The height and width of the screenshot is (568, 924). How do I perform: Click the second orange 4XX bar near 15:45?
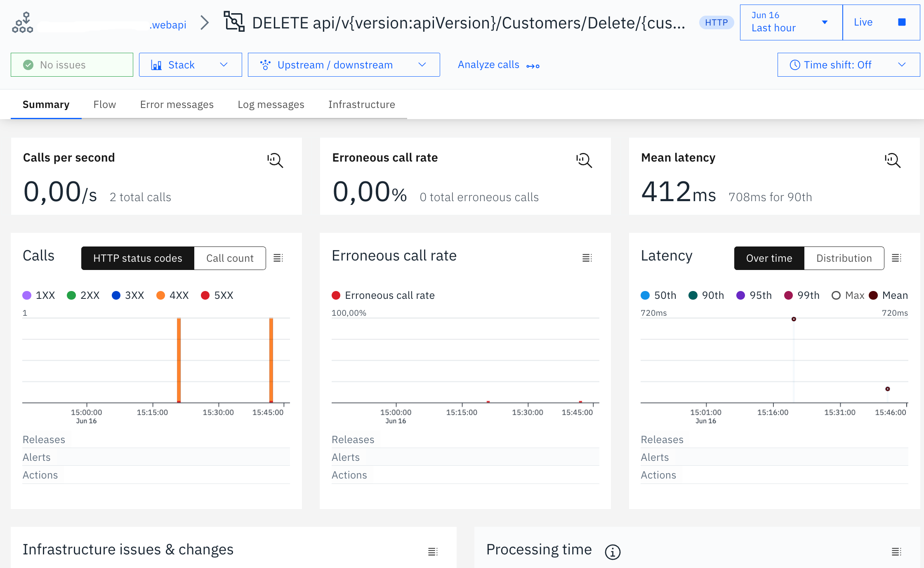(x=271, y=360)
